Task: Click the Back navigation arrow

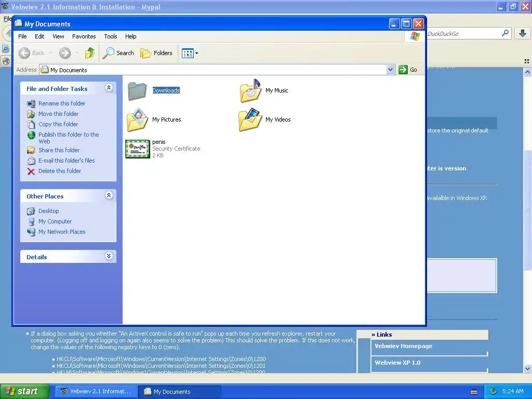Action: [24, 53]
